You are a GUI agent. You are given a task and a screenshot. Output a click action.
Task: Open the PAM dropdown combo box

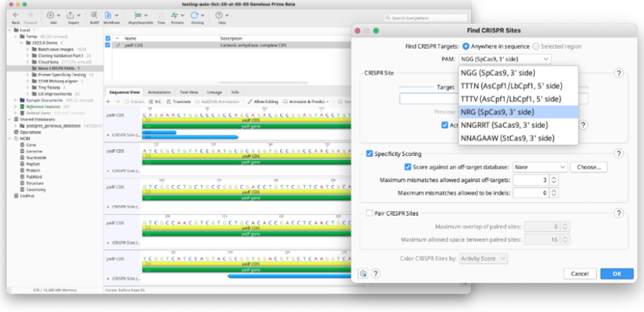pos(505,59)
